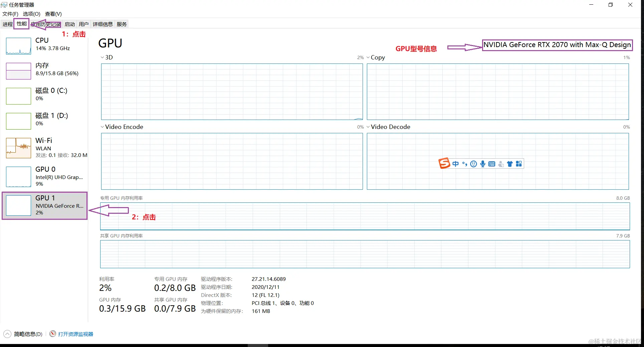Toggle Sogou Chinese/English mode icon
The width and height of the screenshot is (644, 347).
456,164
